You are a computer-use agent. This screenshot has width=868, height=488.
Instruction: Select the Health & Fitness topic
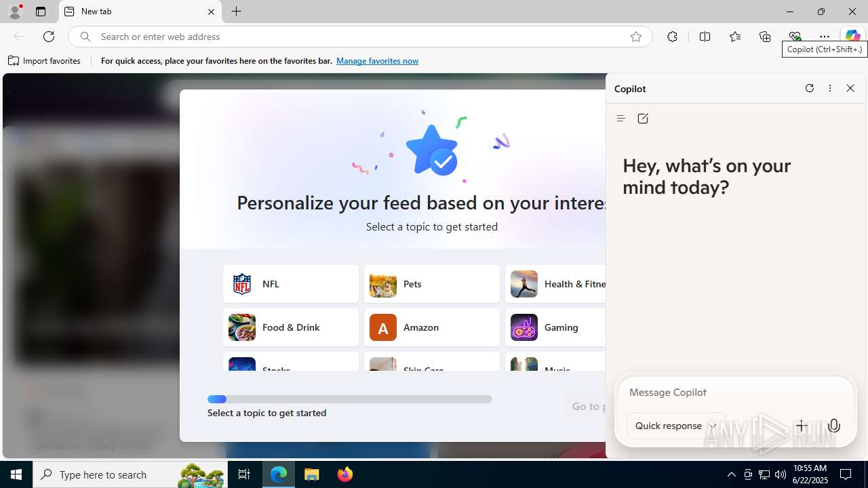tap(555, 284)
